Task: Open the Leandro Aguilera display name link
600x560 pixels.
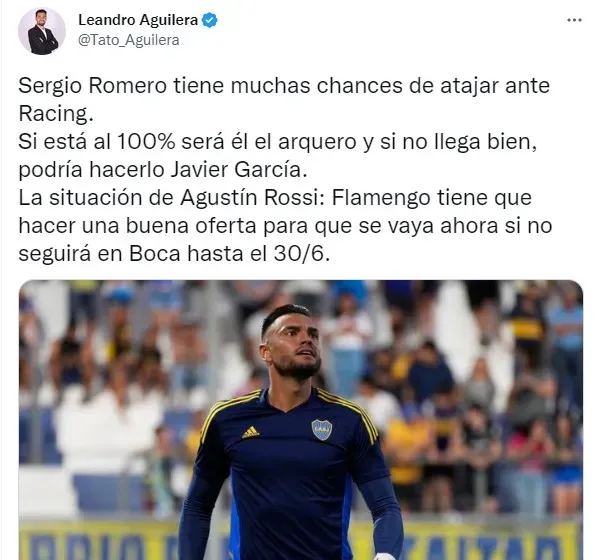Action: pyautogui.click(x=138, y=20)
